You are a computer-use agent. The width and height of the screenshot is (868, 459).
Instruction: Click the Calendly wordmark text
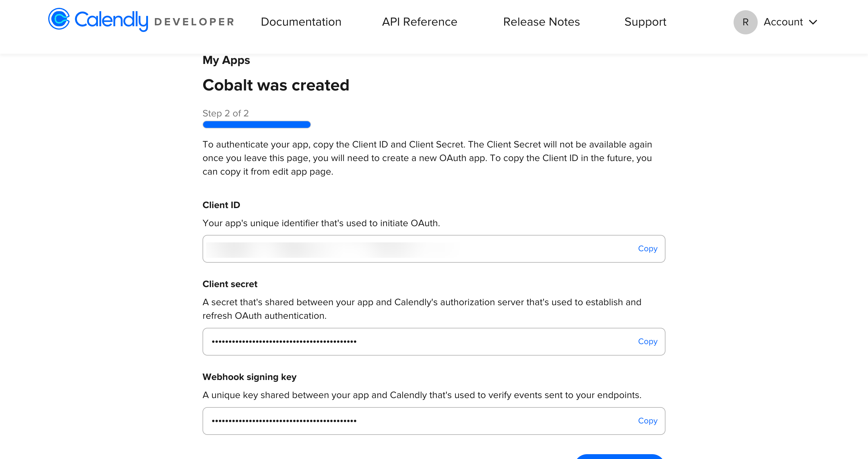111,20
